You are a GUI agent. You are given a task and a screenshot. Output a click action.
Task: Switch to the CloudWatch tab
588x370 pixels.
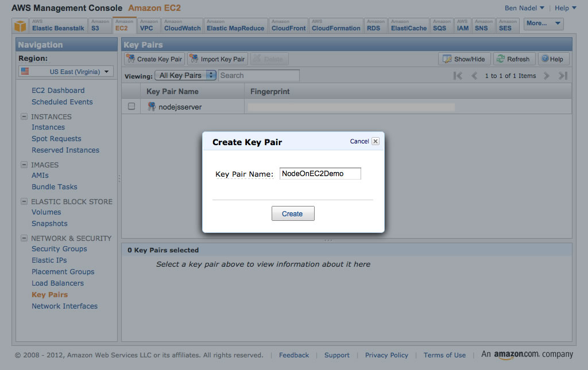click(182, 25)
